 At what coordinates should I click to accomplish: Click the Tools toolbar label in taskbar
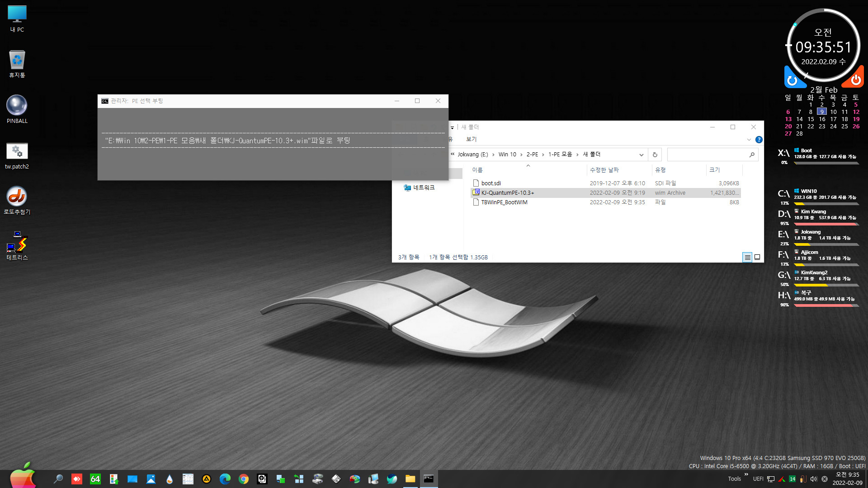(734, 479)
